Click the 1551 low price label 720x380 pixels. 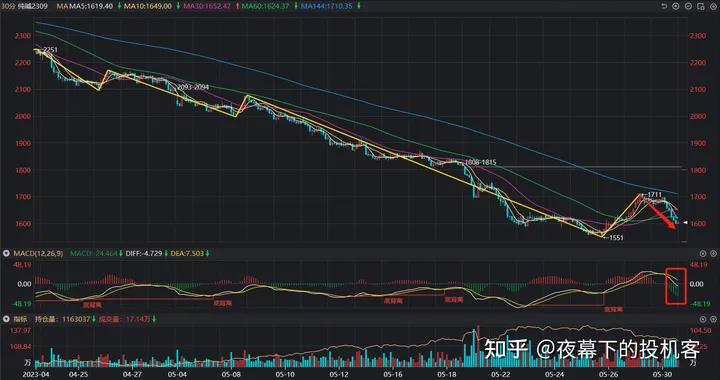pyautogui.click(x=616, y=238)
